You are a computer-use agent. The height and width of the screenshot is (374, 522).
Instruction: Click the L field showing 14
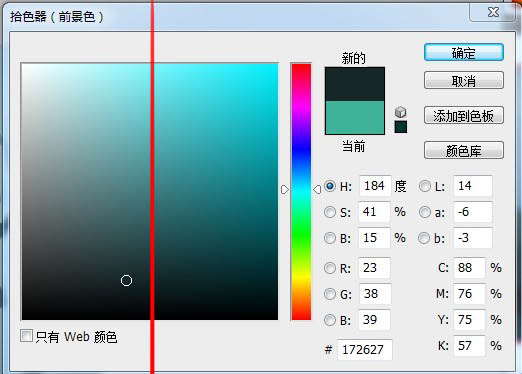pyautogui.click(x=473, y=186)
